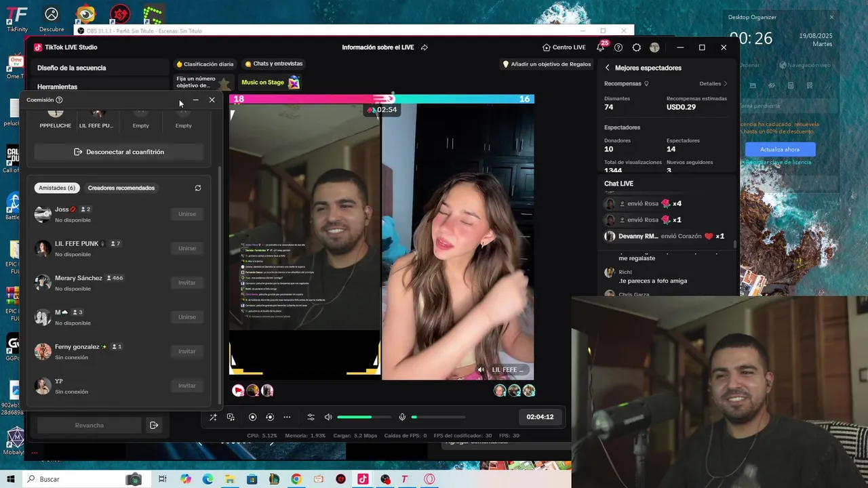Switch to Amistades (6) tab

point(57,188)
